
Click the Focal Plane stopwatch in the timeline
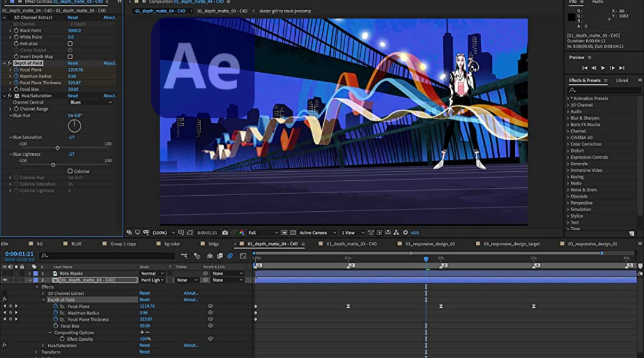55,306
